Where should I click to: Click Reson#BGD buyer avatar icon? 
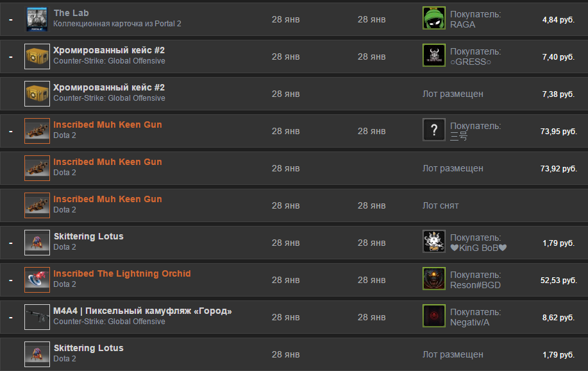click(x=434, y=279)
